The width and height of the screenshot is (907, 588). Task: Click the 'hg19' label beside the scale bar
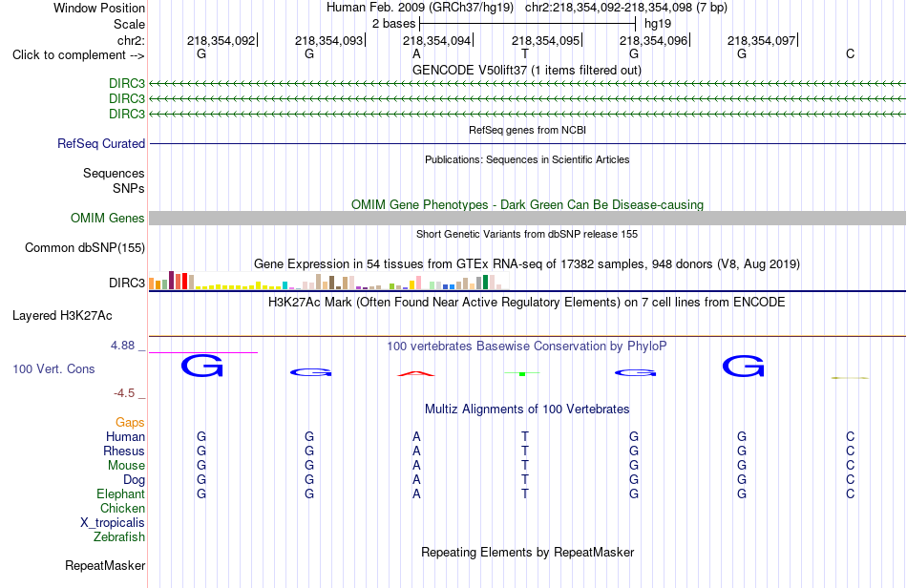pos(658,24)
